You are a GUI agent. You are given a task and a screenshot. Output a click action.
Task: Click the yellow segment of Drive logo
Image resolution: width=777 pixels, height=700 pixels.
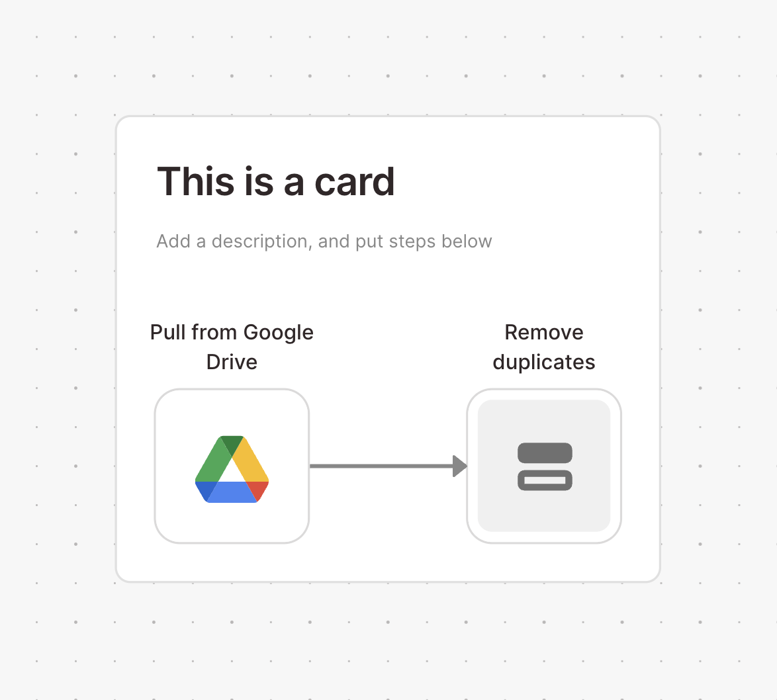pos(251,460)
